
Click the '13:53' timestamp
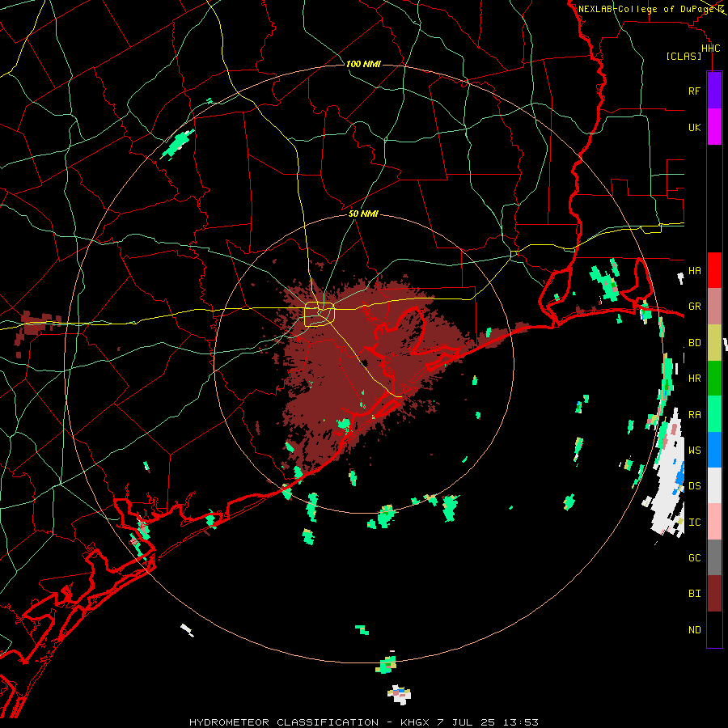point(523,722)
